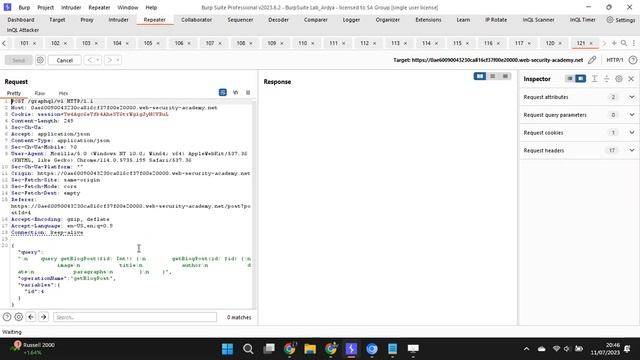Open Inspector settings gear icon
Screen dimensions: 640x360
(x=619, y=78)
